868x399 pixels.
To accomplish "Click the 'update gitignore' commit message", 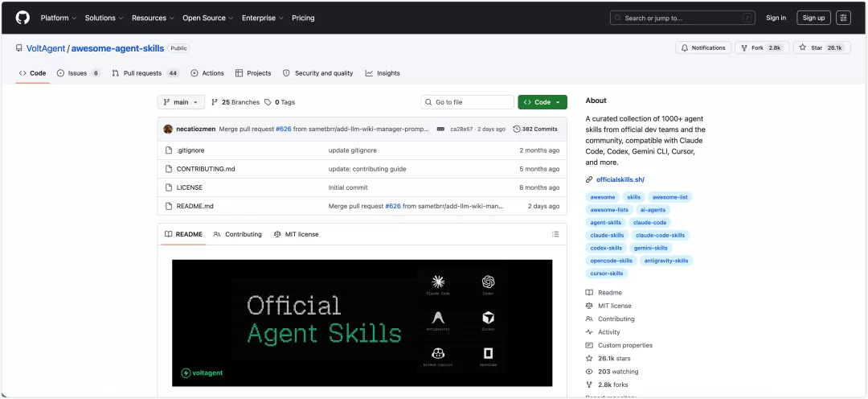I will pyautogui.click(x=353, y=150).
